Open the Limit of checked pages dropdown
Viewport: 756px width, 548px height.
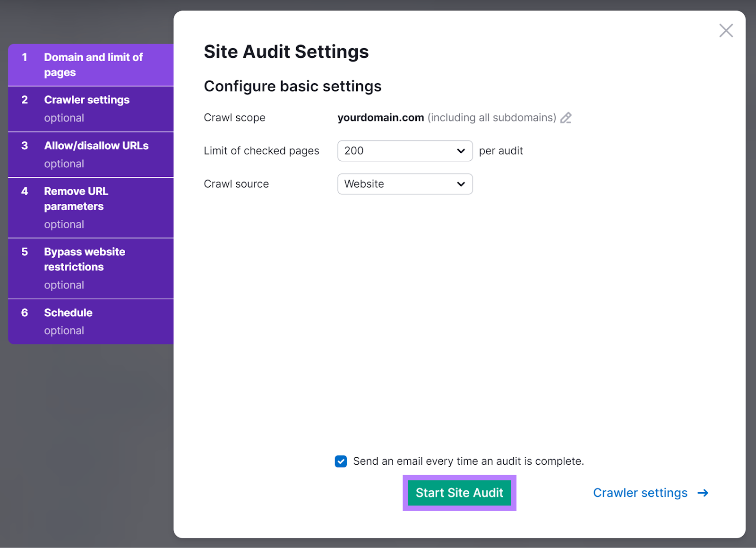405,151
